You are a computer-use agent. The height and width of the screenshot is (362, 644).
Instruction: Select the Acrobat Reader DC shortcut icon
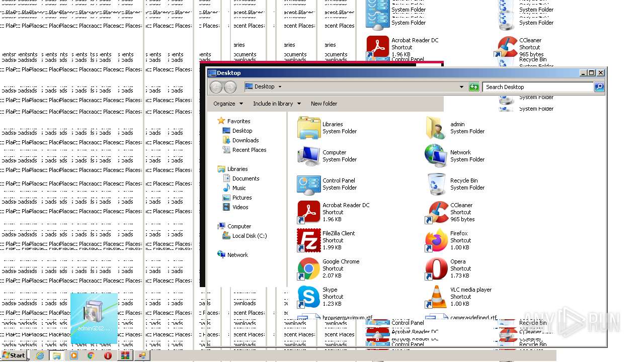pyautogui.click(x=309, y=212)
